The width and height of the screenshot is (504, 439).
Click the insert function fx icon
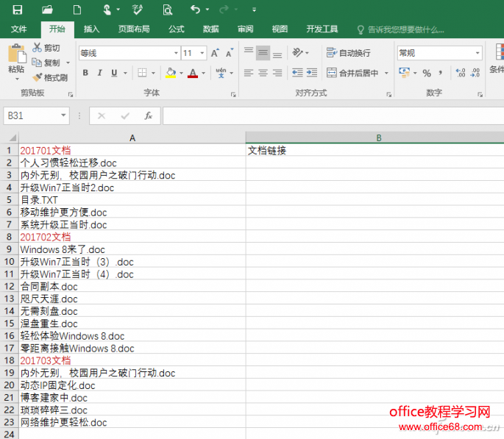(148, 115)
